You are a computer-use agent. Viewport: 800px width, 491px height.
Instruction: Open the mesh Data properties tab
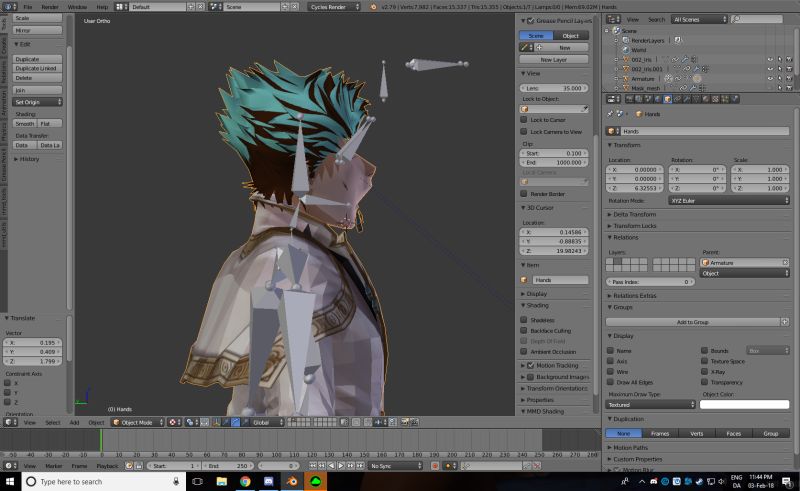tap(696, 99)
